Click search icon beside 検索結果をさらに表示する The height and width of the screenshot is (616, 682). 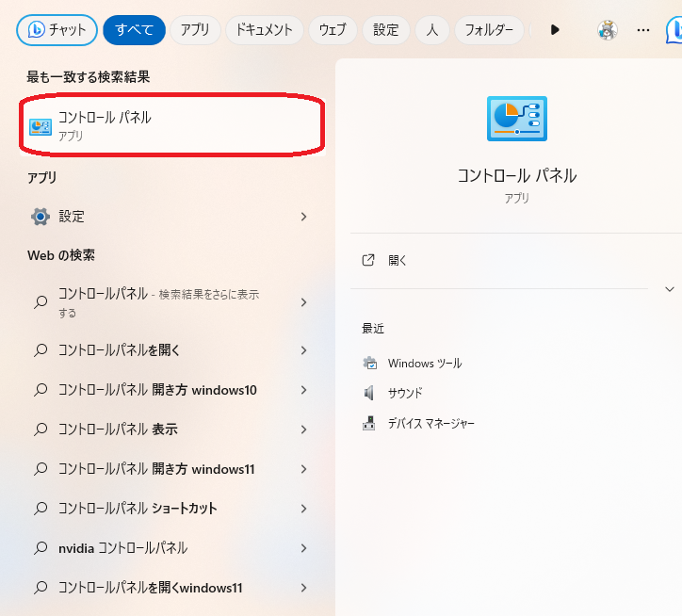[41, 302]
